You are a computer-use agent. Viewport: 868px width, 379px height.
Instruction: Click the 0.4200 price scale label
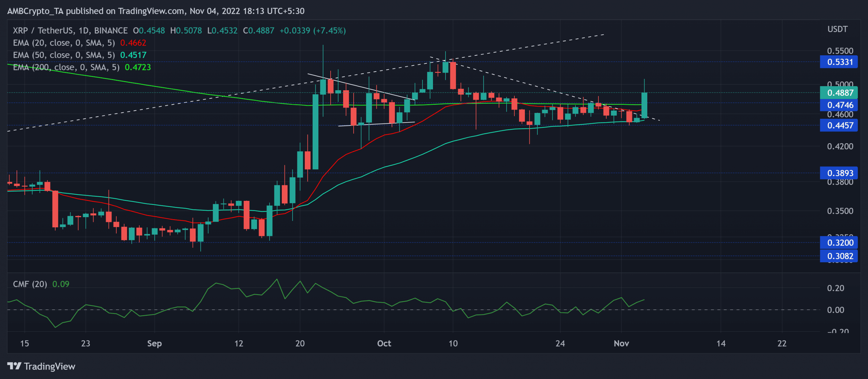point(840,146)
